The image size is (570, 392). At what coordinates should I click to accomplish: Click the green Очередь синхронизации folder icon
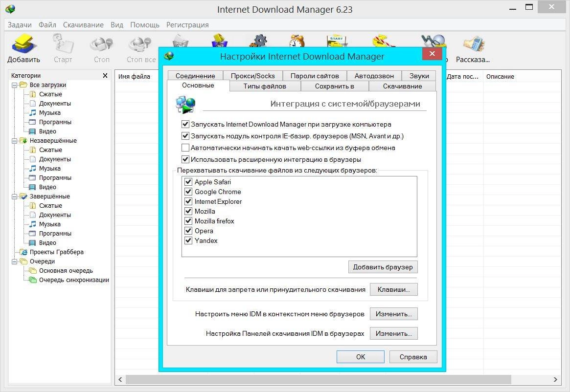coord(33,280)
